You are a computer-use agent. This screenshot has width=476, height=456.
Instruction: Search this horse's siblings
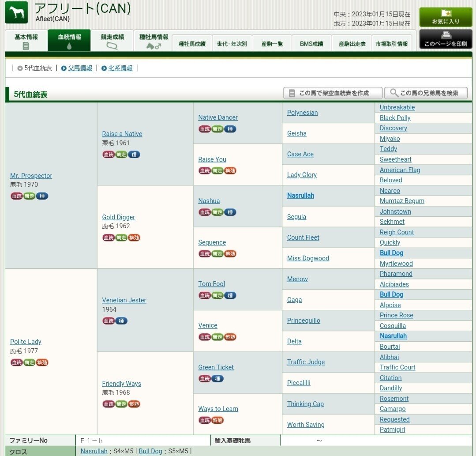[426, 93]
